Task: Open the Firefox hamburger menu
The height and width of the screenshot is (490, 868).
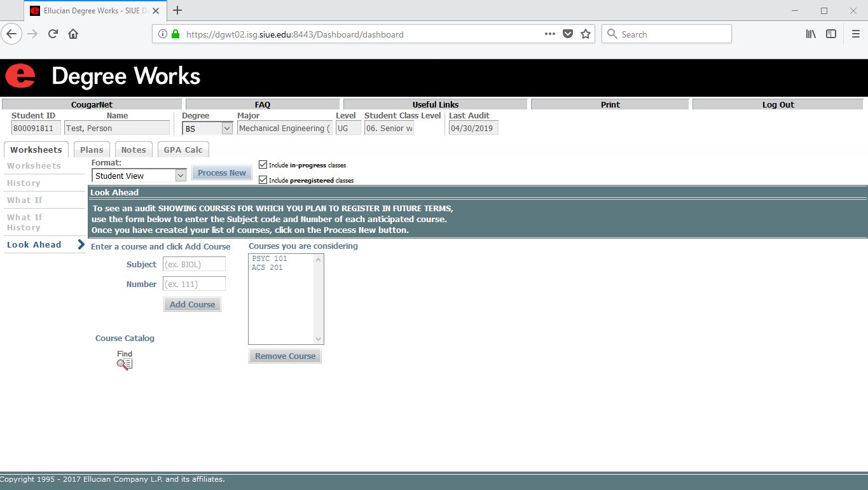Action: [855, 34]
